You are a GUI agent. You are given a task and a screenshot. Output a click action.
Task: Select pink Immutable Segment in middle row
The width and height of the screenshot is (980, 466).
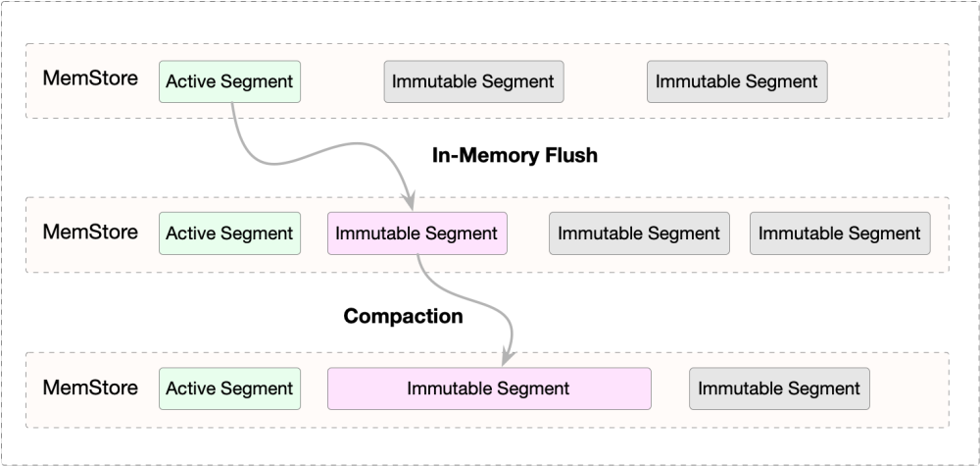(416, 233)
